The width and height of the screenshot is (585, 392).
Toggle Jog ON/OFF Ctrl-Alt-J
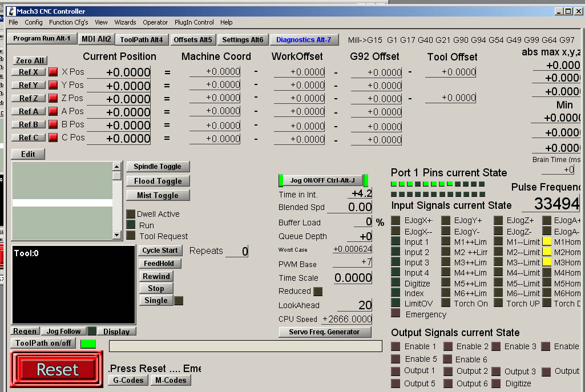pyautogui.click(x=322, y=180)
